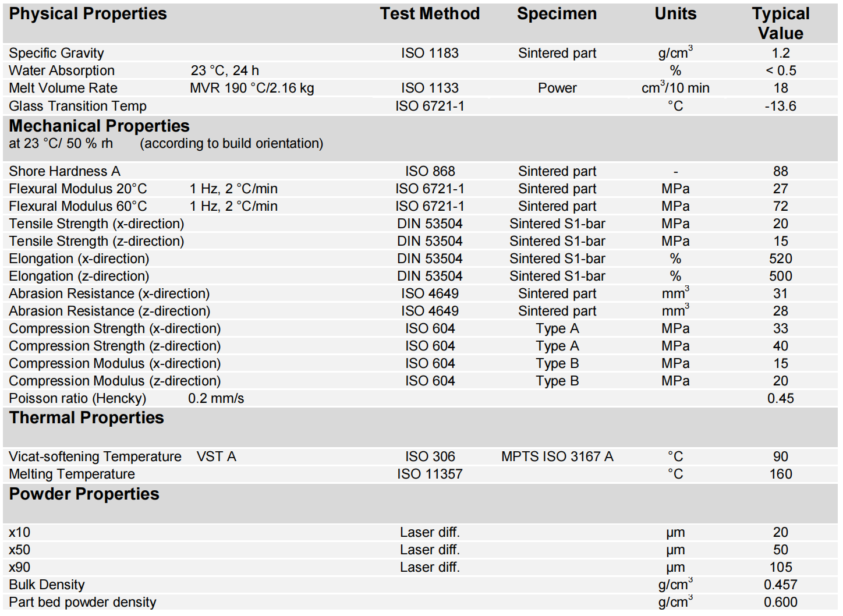The image size is (843, 616).
Task: Select Tensile Strength (x-direction) row label
Action: point(97,224)
